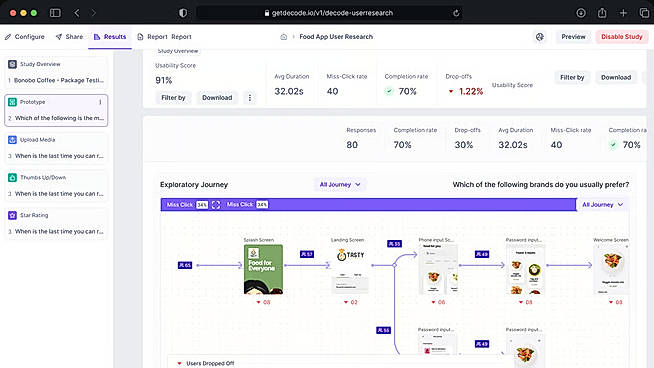
Task: Click the three-dot menu next to Download
Action: 250,98
